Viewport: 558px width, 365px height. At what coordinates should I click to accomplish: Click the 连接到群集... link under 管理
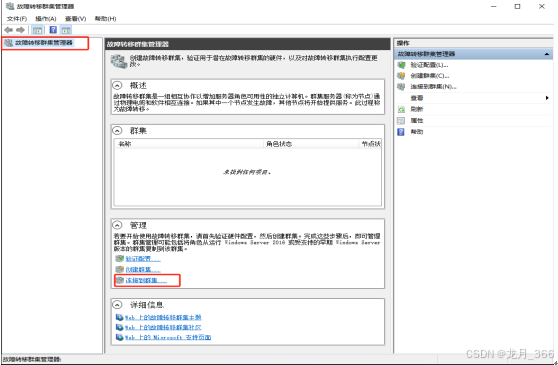coord(146,281)
